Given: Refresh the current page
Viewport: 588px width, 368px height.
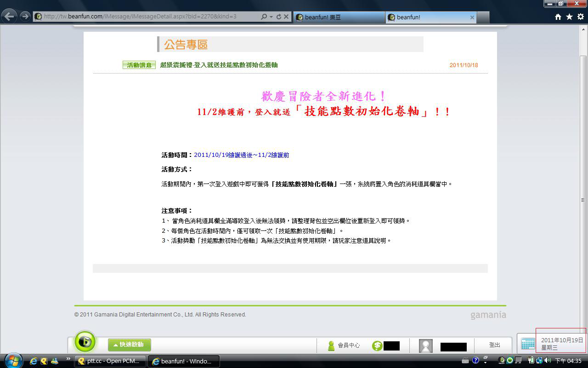Looking at the screenshot, I should pyautogui.click(x=278, y=17).
